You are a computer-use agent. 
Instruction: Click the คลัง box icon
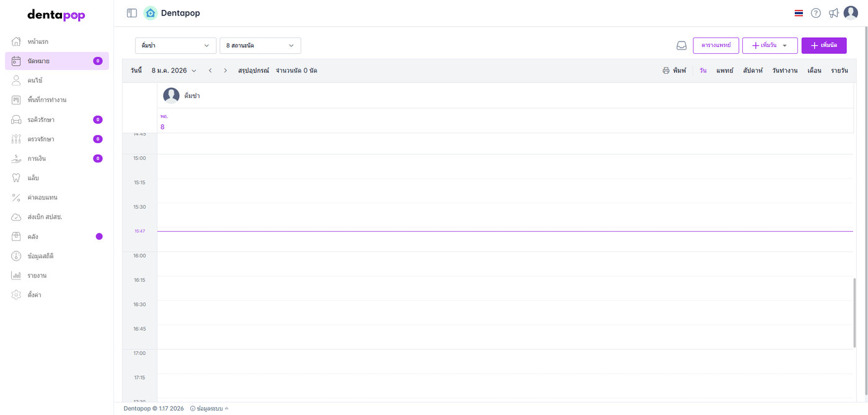(x=16, y=237)
